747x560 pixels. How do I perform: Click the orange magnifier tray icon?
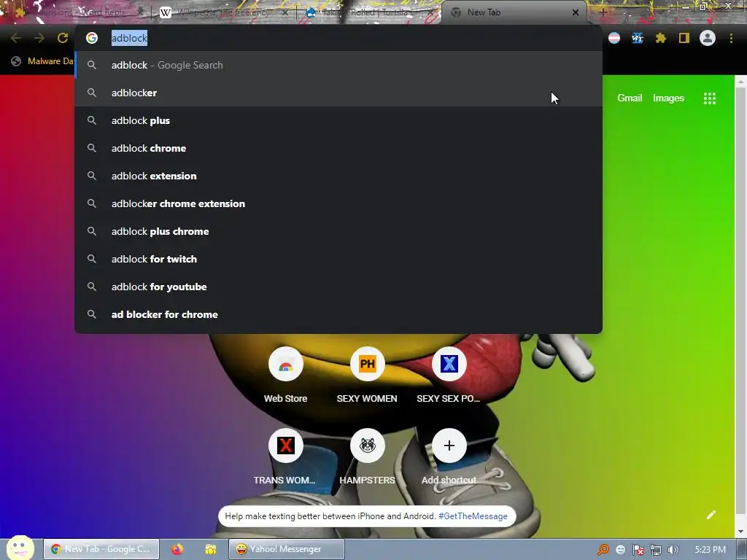tap(603, 550)
